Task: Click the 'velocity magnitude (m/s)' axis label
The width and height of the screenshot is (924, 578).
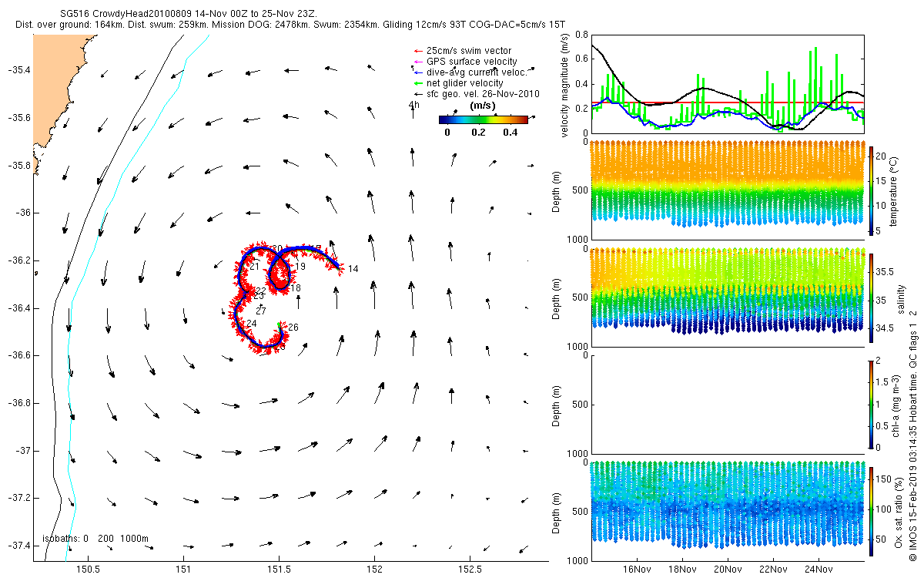Action: click(x=567, y=86)
